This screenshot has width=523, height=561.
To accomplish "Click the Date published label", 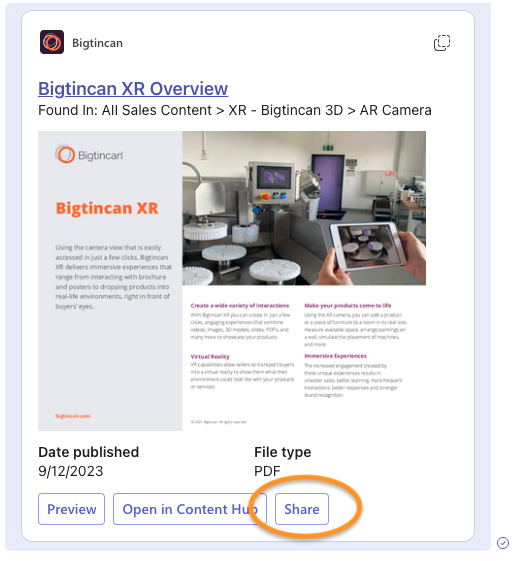I will (89, 452).
